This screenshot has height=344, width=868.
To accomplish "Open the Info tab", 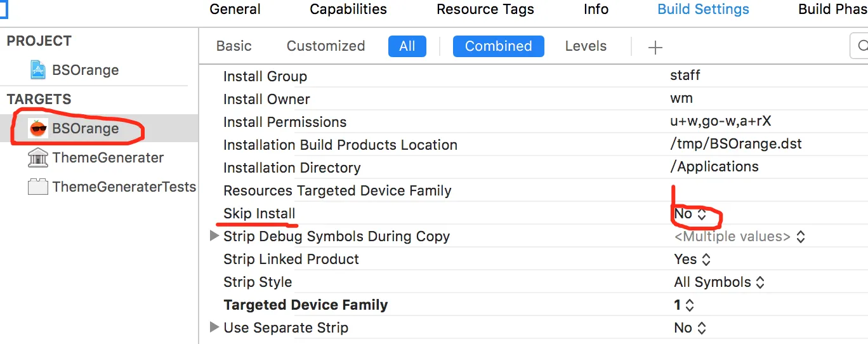I will 596,10.
